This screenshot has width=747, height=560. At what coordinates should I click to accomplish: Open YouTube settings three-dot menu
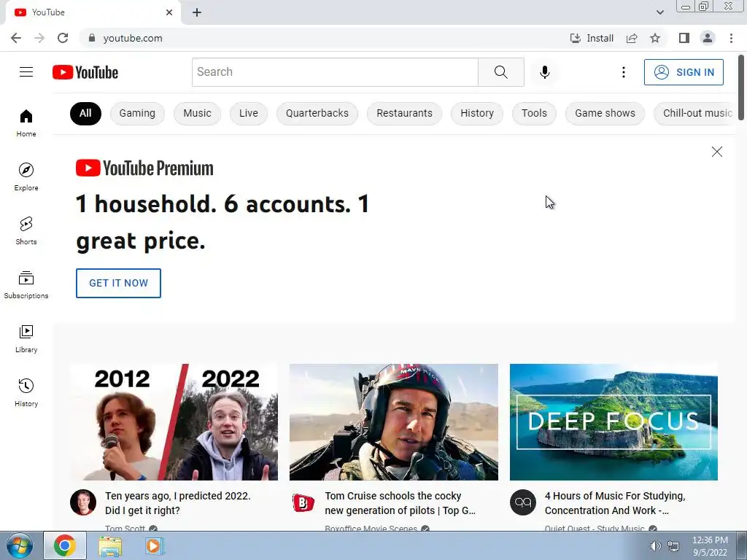(623, 72)
